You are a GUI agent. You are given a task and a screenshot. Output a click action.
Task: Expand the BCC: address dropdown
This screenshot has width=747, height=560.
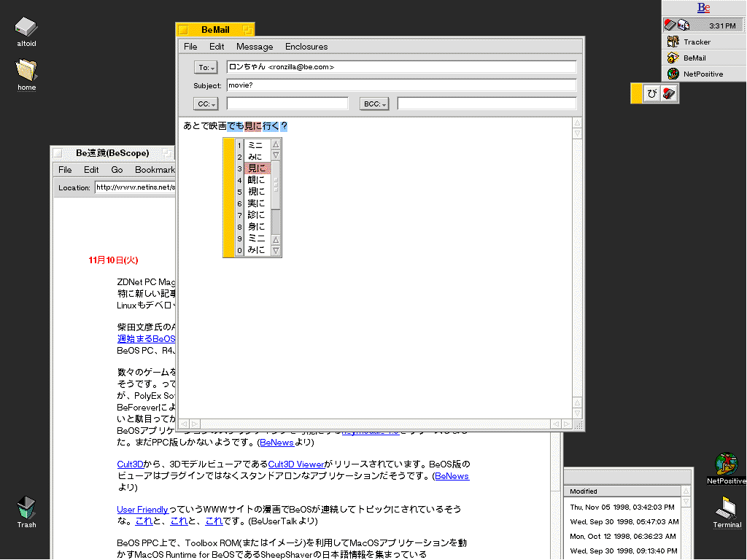(374, 104)
